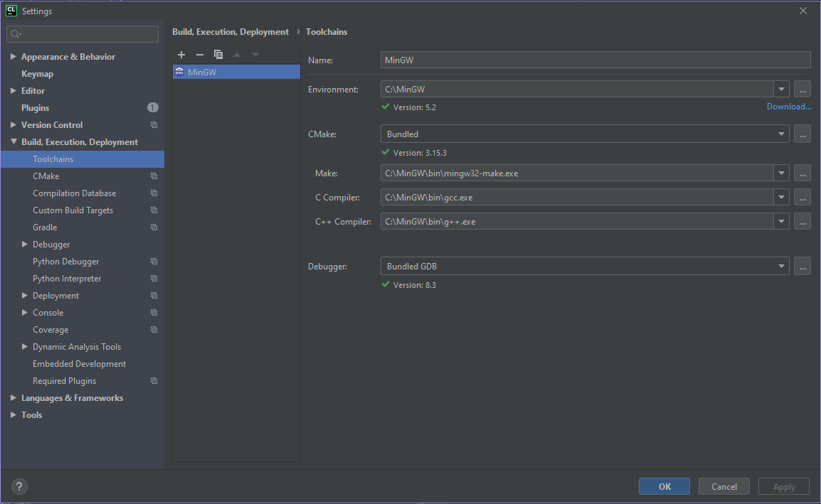Open the CMake settings page
This screenshot has width=821, height=504.
46,176
